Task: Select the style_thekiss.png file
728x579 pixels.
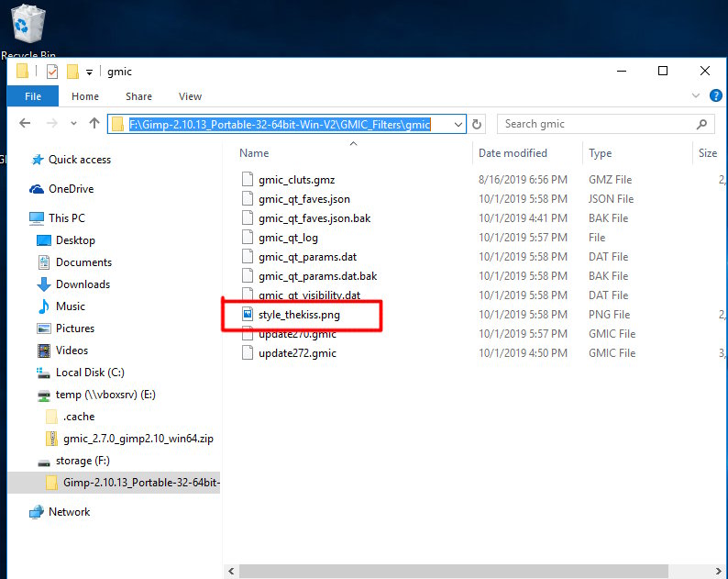Action: click(299, 315)
